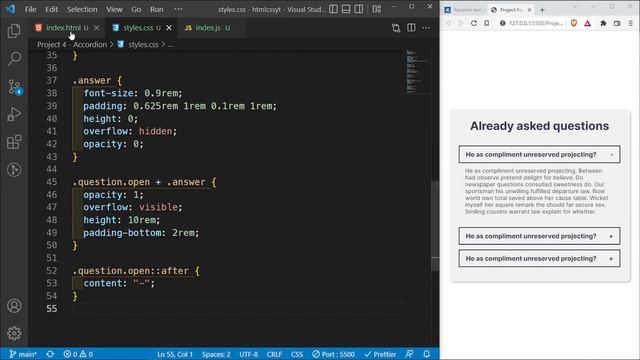Viewport: 640px width, 360px height.
Task: Click 'Project 4 - Accordion' breadcrumb
Action: pyautogui.click(x=72, y=44)
